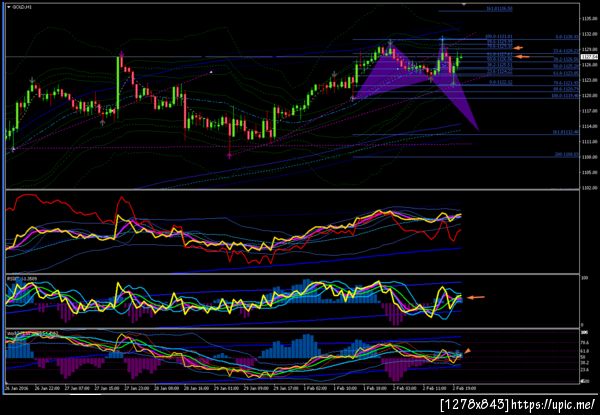Click the chart shift triangle marker at top
Image resolution: width=600 pixels, height=415 pixels.
[464, 4]
